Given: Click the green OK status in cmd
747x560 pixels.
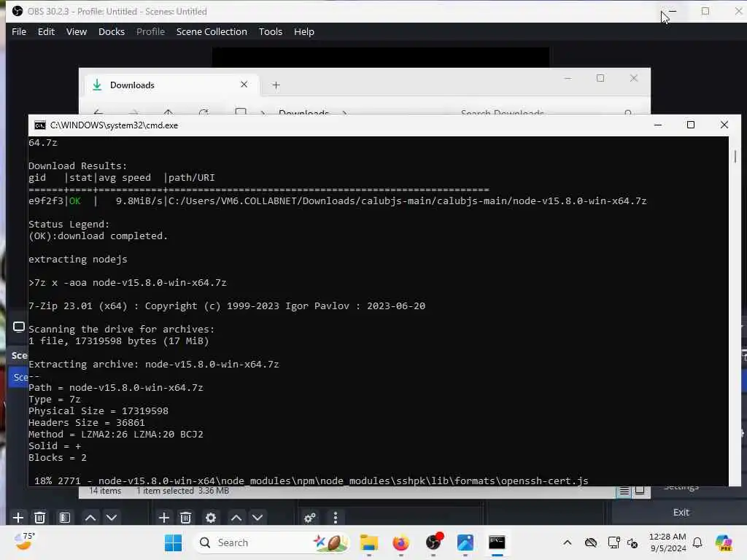Looking at the screenshot, I should click(75, 201).
